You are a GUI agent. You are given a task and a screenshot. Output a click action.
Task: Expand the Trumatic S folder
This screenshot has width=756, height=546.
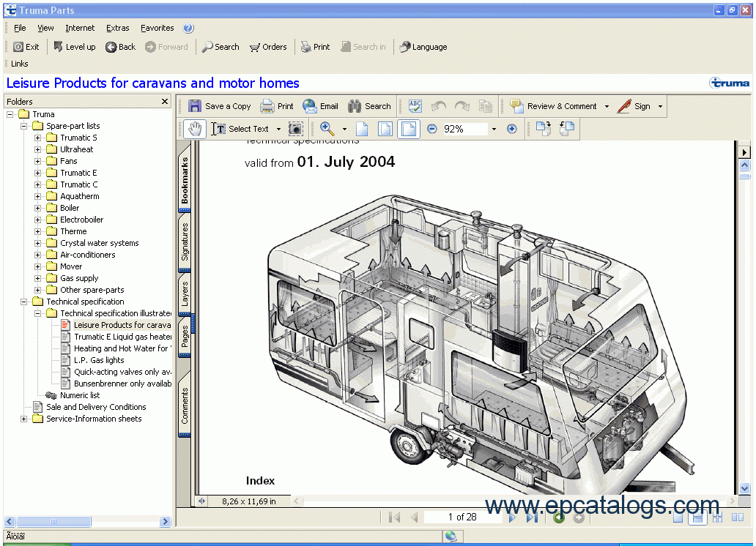(x=37, y=138)
